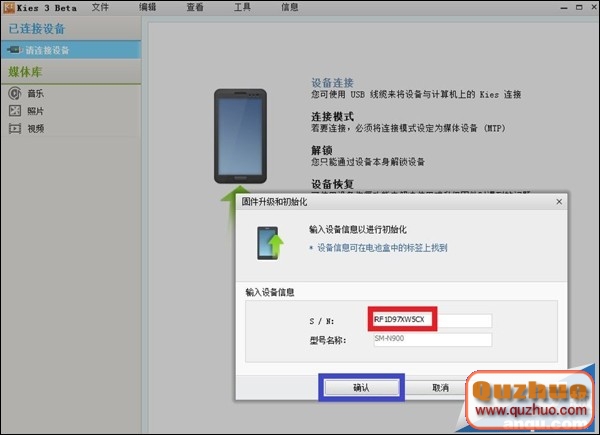Click the 确认 button
The height and width of the screenshot is (435, 600).
coord(361,388)
